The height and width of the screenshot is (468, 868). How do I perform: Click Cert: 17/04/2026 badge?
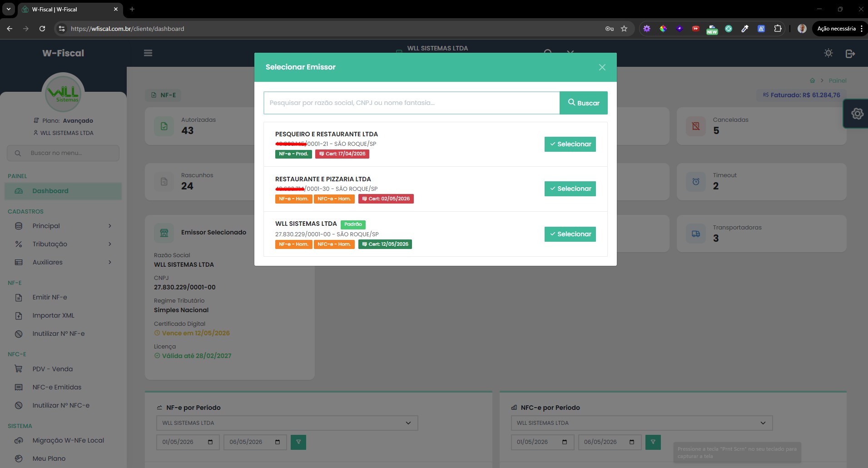point(342,154)
